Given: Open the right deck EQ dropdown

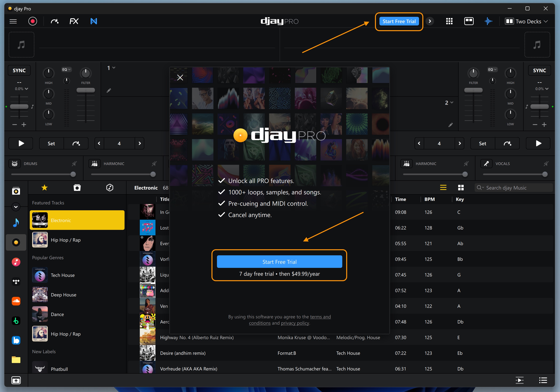Looking at the screenshot, I should pyautogui.click(x=492, y=70).
